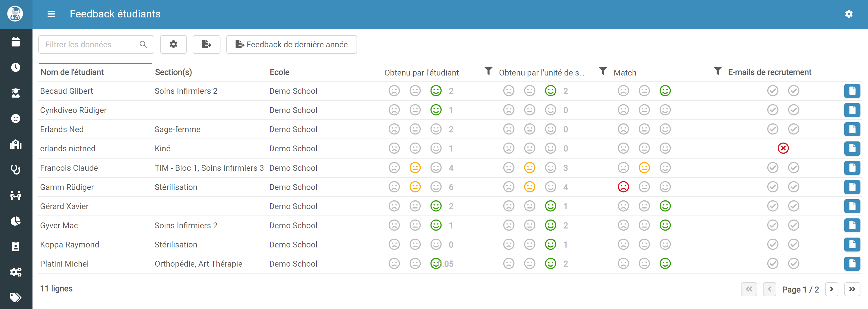Open the smiley feedback icon in sidebar

[x=15, y=118]
